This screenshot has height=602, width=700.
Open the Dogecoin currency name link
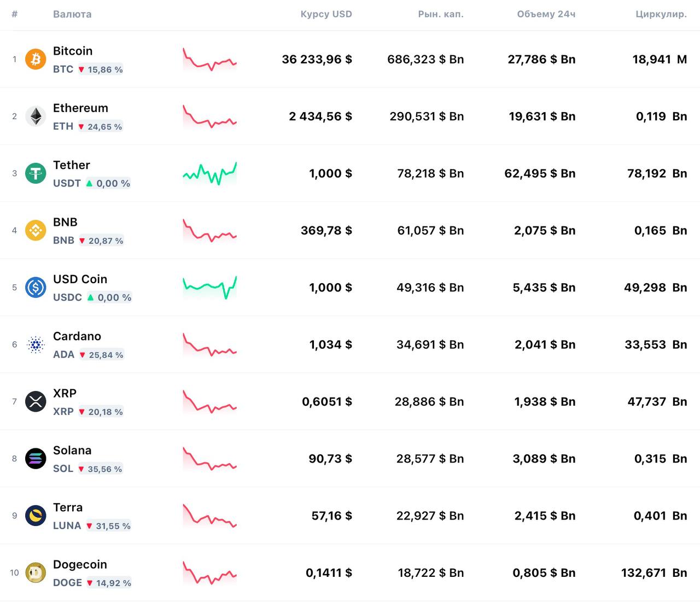point(80,564)
